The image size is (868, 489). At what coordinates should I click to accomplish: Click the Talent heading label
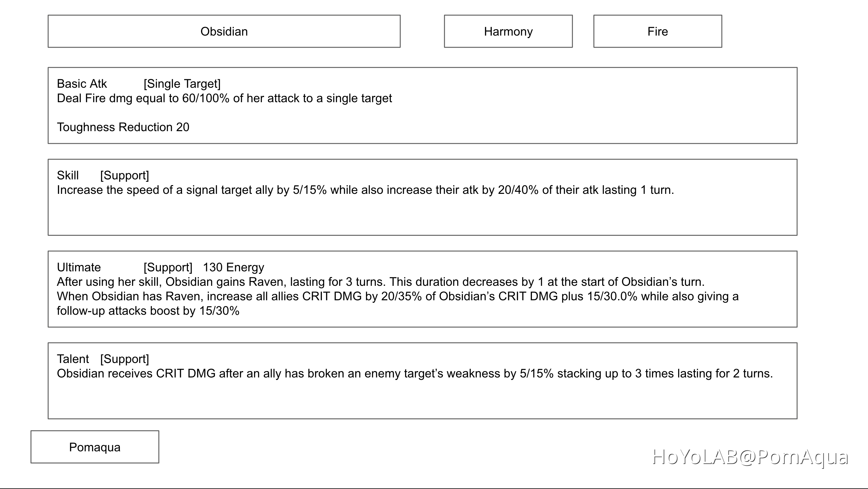[x=73, y=359]
